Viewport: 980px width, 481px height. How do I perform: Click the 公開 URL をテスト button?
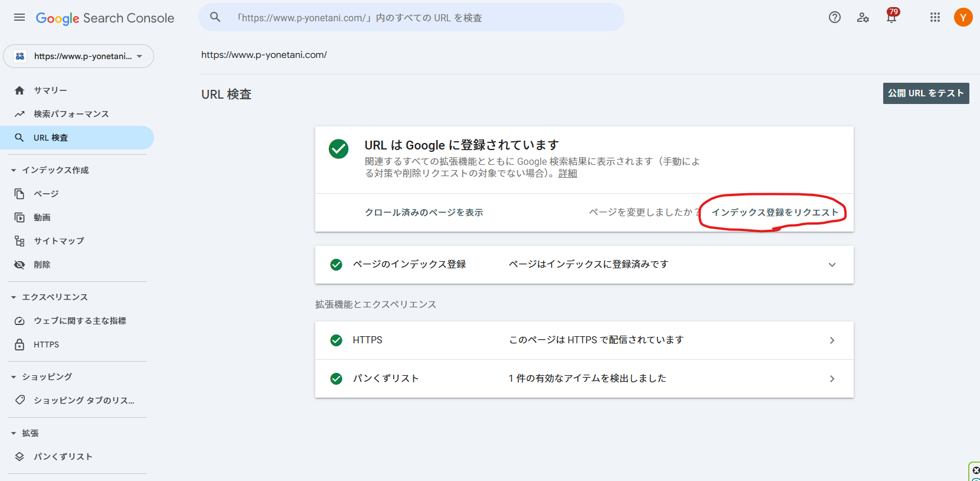[926, 93]
